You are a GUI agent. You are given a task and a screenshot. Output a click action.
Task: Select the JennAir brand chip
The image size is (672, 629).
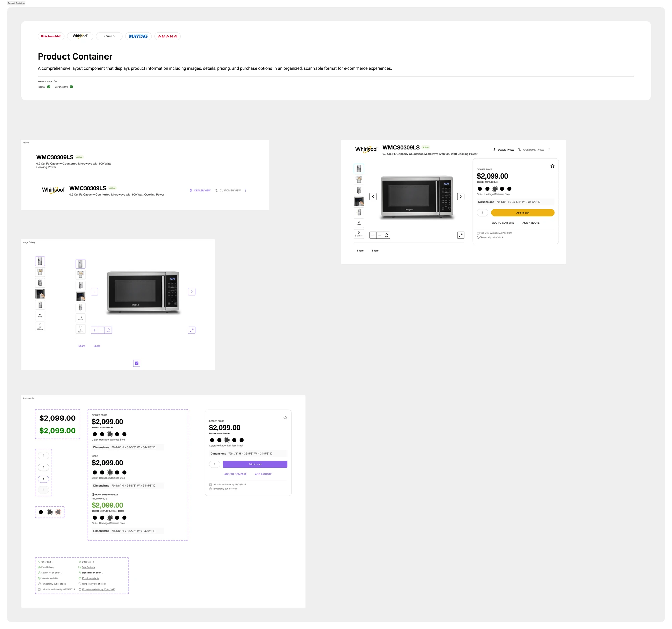(109, 36)
